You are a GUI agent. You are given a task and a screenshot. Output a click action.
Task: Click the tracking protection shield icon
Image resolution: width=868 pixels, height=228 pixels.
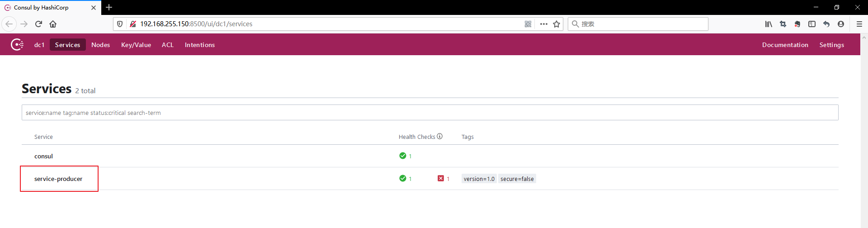tap(120, 24)
